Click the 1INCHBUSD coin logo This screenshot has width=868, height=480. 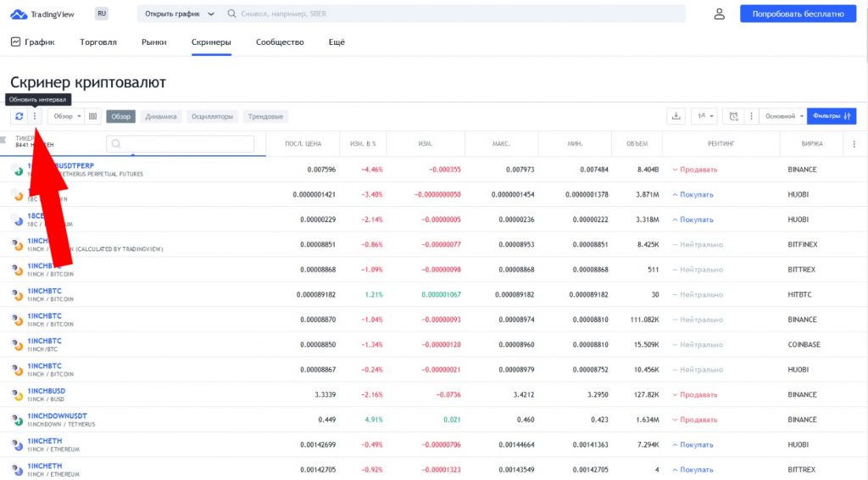coord(18,394)
